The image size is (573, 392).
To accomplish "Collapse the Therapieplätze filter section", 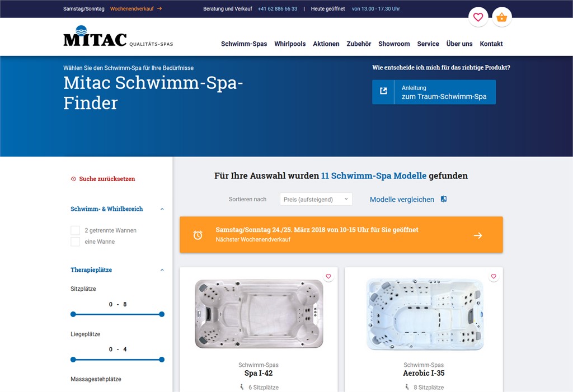I will (162, 270).
